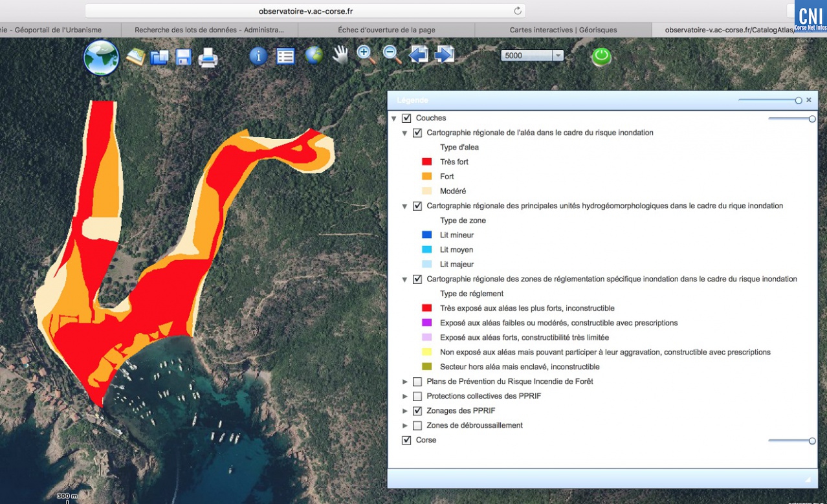
Task: Click the printer icon to print map
Action: 208,58
